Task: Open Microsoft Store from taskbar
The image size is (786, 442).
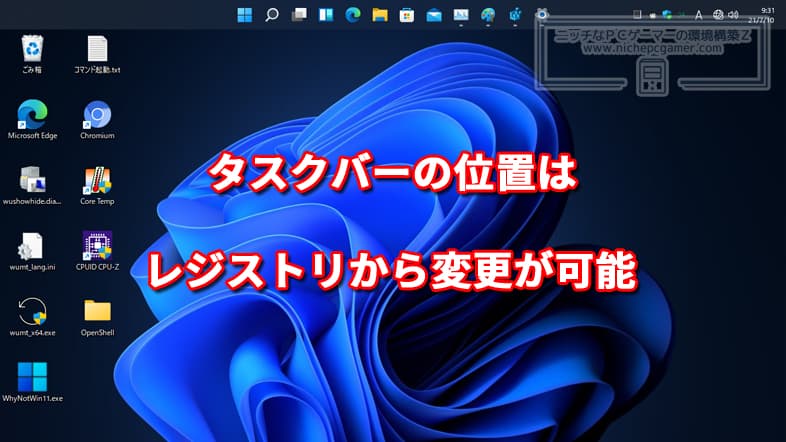Action: pos(407,16)
